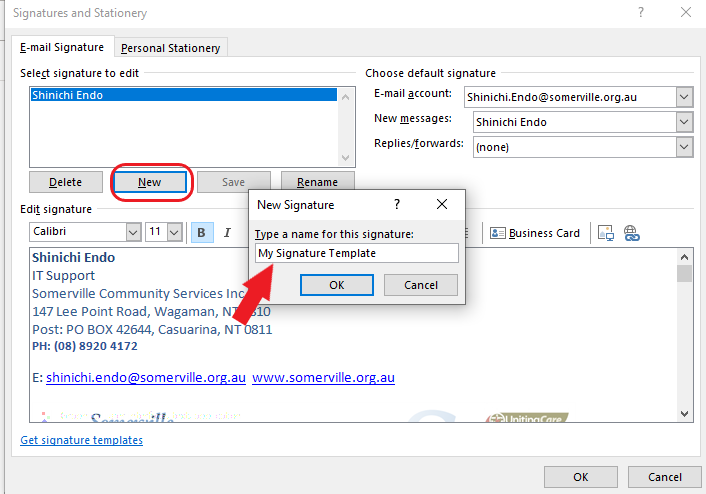Click the greyed Save button
Viewport: 706px width, 494px height.
234,181
